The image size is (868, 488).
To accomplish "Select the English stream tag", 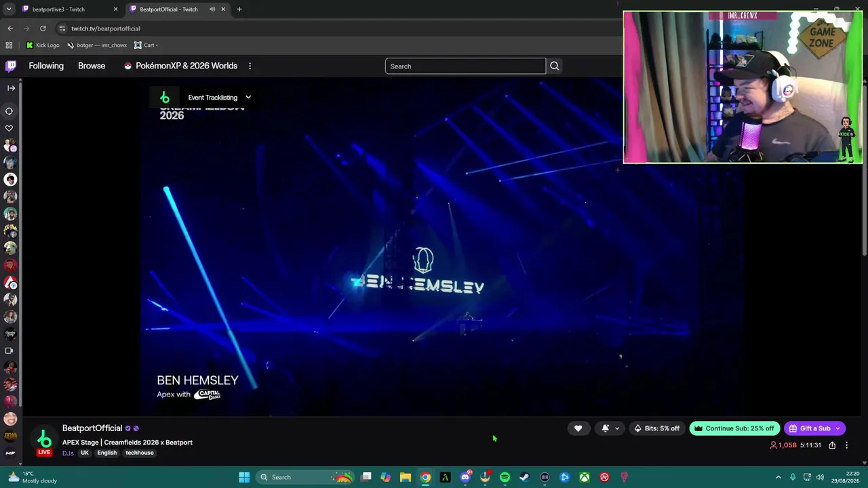I will click(x=107, y=453).
